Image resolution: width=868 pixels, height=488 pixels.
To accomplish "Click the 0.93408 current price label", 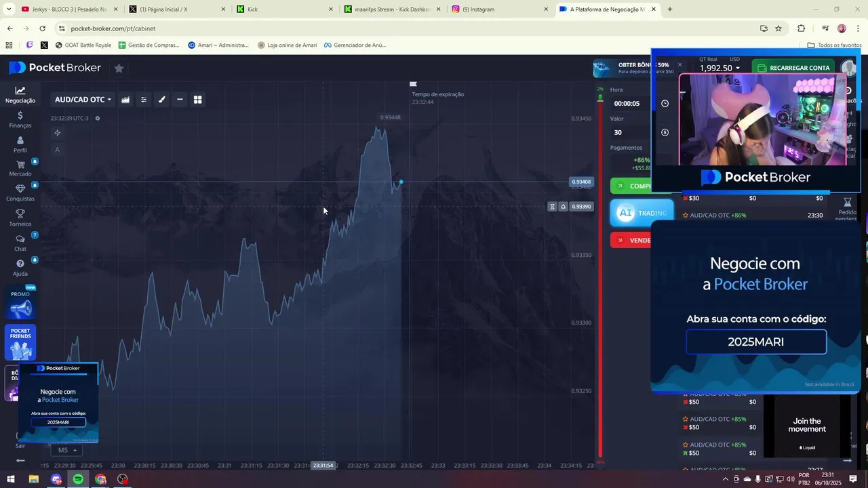I will click(581, 182).
